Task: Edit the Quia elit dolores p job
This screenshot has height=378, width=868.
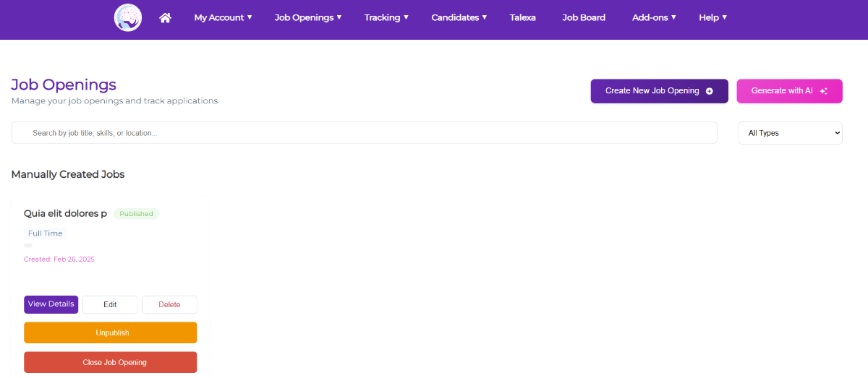Action: tap(110, 304)
